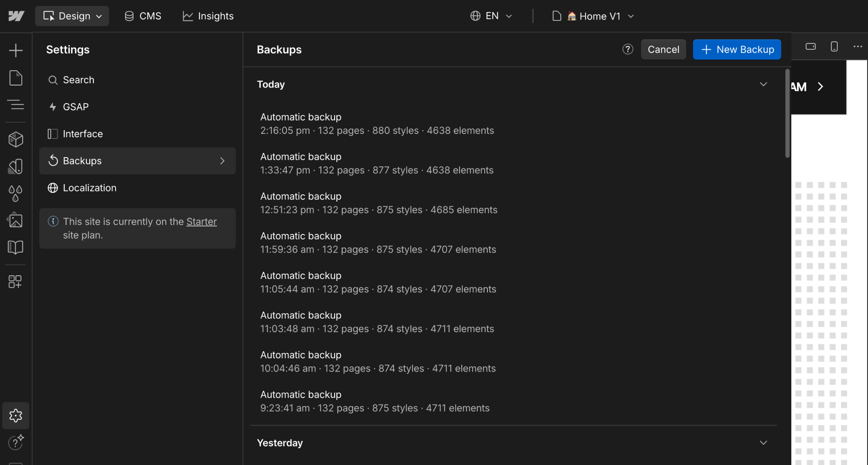Open the Navigator panel
This screenshot has height=465, width=868.
click(16, 105)
